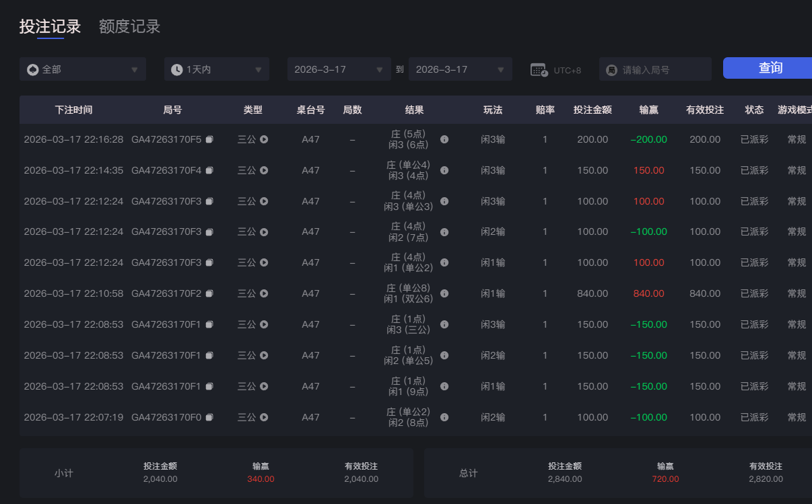
Task: Play replay of round GA47263170F2
Action: 265,293
